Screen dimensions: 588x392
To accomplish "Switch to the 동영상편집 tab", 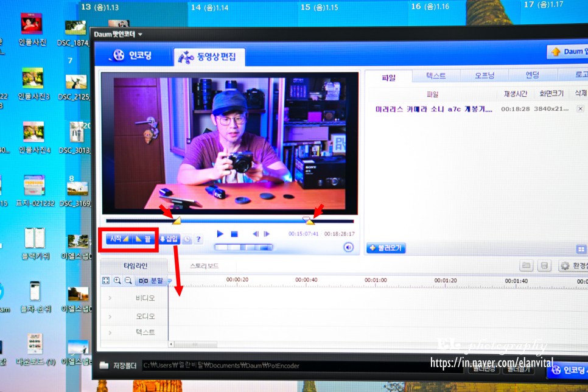I will tap(209, 57).
